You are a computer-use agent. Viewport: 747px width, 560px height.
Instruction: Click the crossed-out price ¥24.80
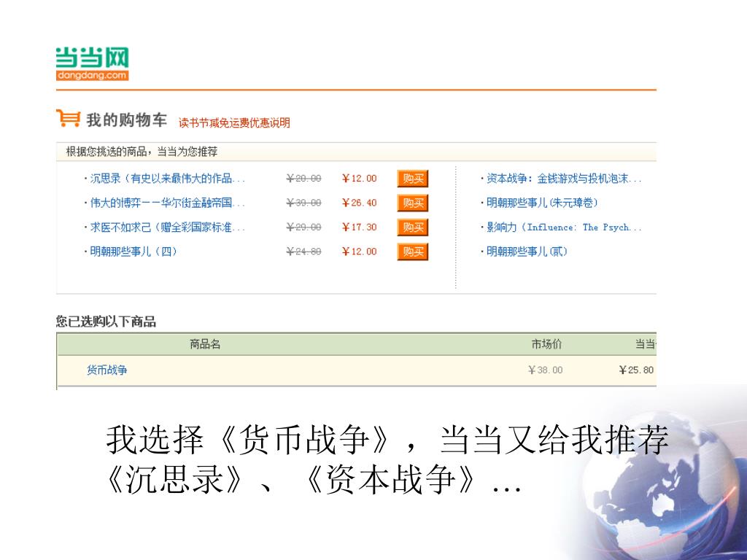tap(303, 252)
